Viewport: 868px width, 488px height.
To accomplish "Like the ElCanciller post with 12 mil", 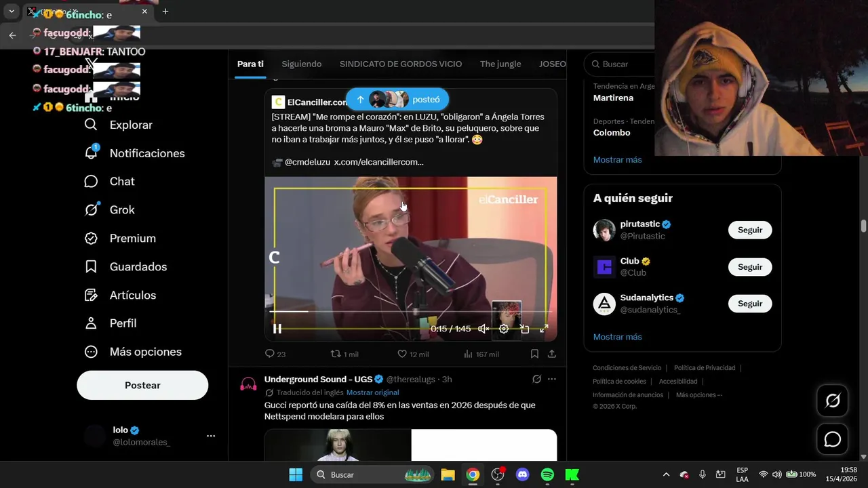I will (x=412, y=354).
